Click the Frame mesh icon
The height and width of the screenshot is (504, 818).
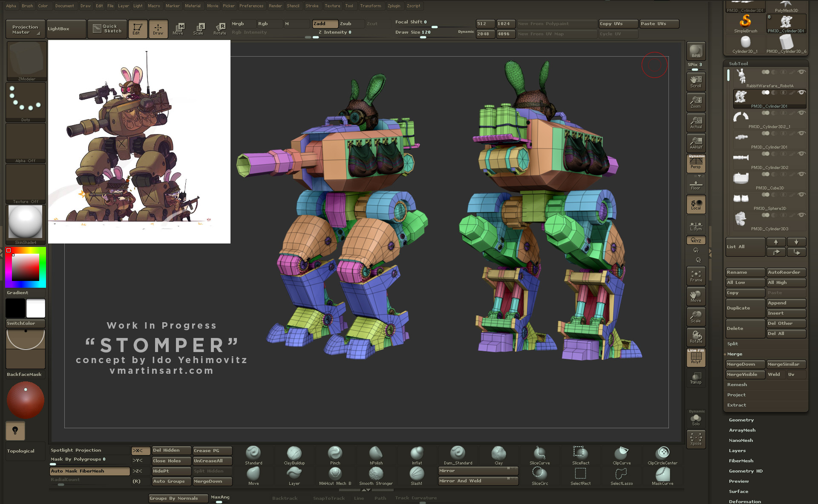(x=696, y=275)
